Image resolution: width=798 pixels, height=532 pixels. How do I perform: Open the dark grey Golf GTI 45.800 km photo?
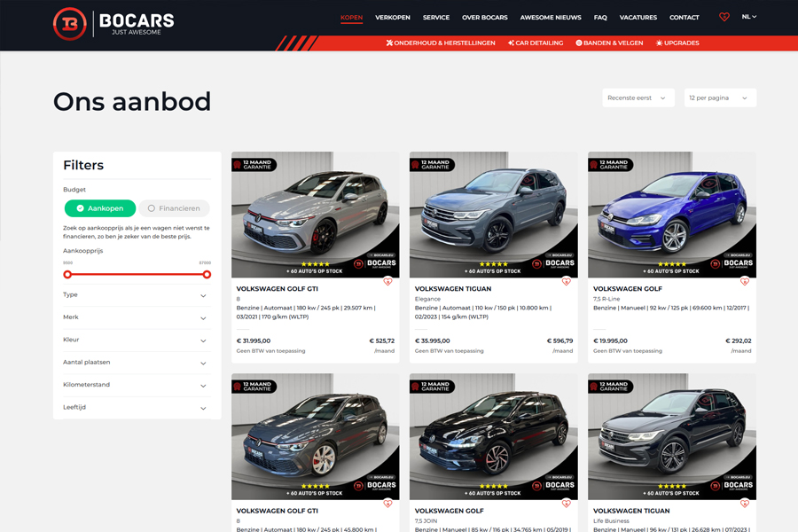pyautogui.click(x=315, y=436)
